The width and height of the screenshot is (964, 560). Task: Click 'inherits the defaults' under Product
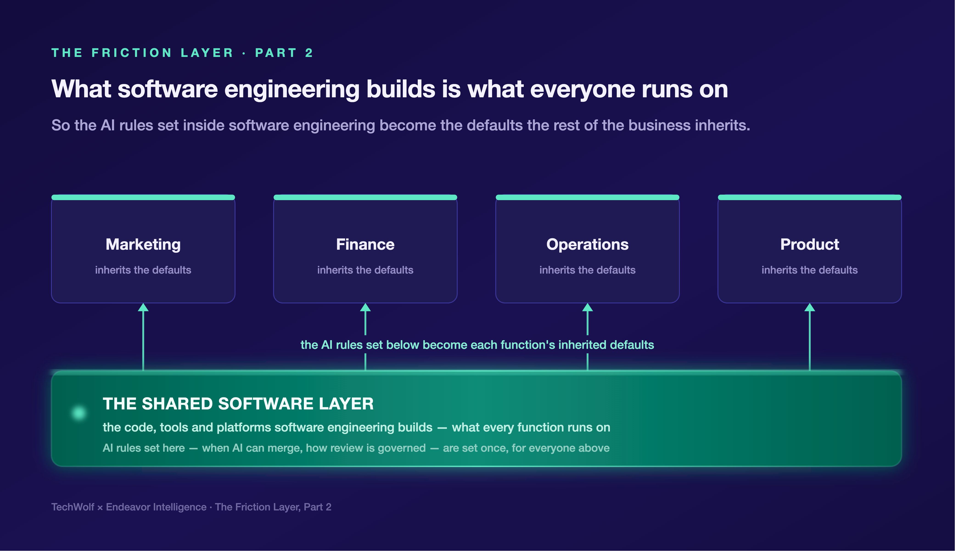(810, 270)
